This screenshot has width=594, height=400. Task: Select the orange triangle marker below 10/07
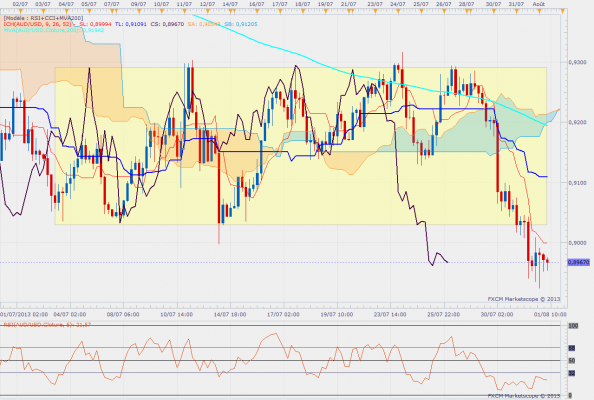click(x=162, y=11)
